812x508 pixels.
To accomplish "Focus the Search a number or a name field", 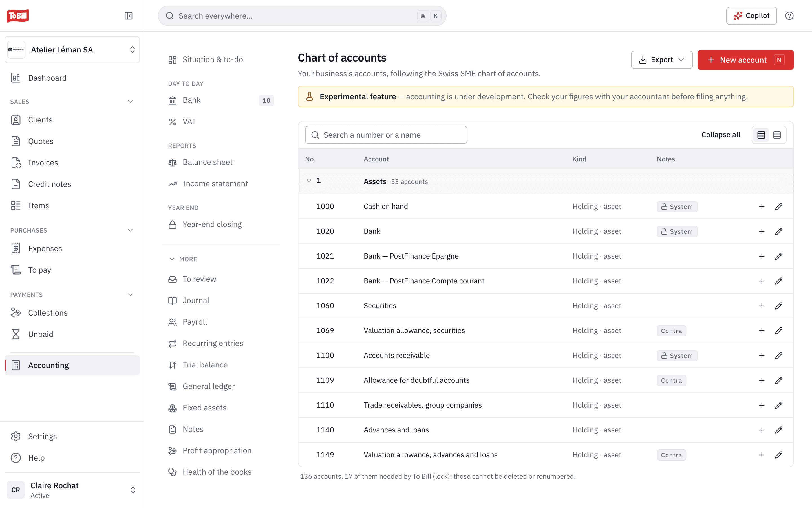I will pyautogui.click(x=386, y=135).
